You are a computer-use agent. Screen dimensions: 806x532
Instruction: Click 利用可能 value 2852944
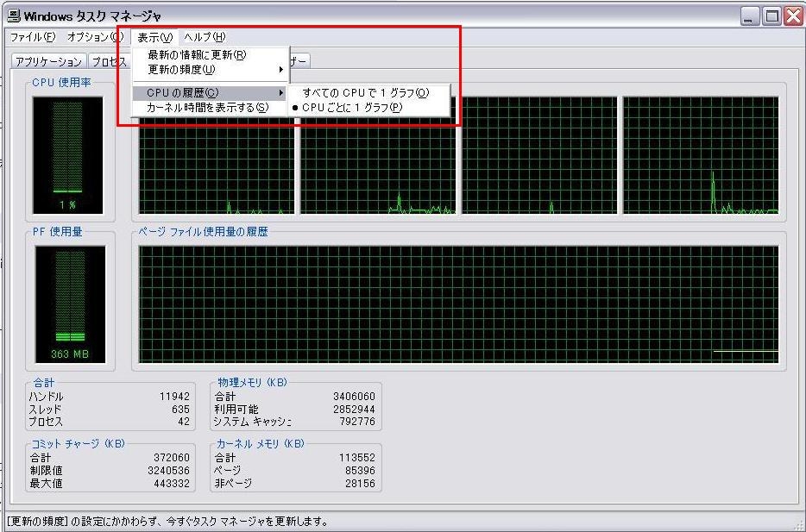tap(354, 410)
